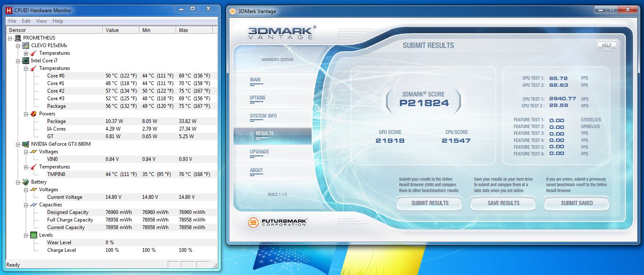The height and width of the screenshot is (275, 644).
Task: Open the File menu in Hardware Monitor
Action: coord(12,21)
